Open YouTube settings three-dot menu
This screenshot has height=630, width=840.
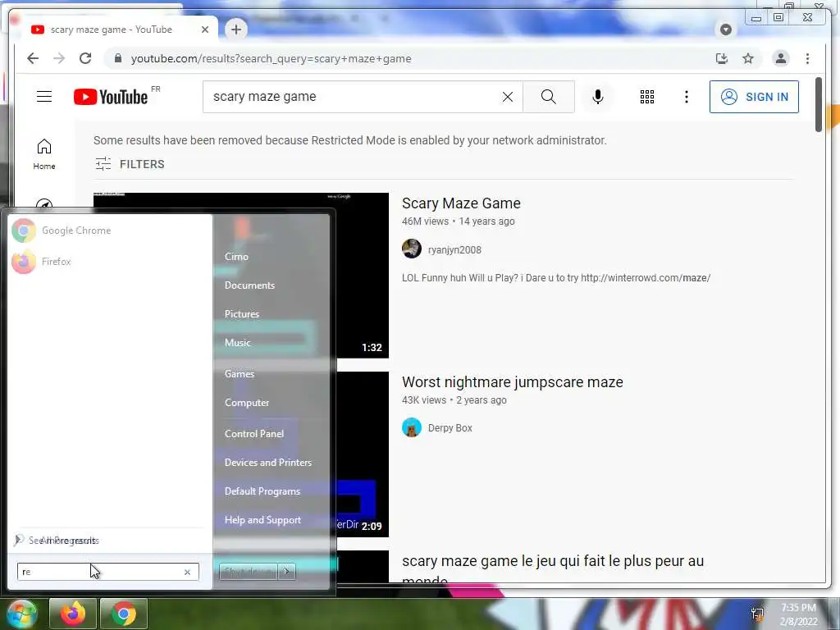pos(687,97)
